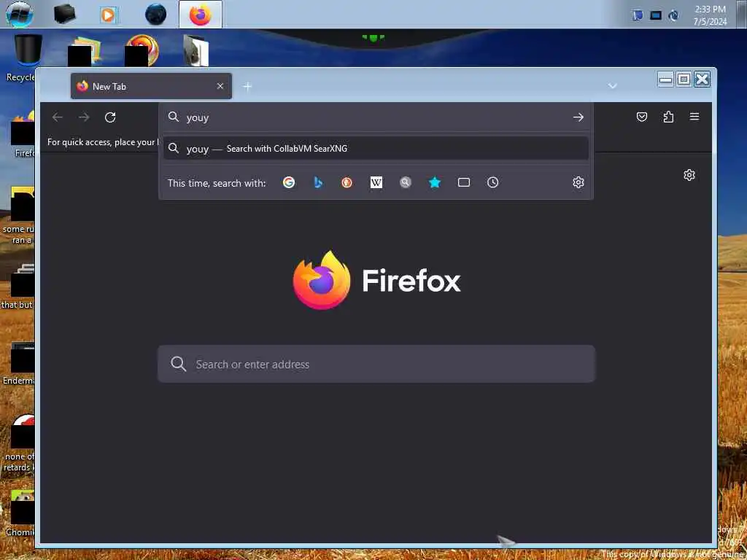Image resolution: width=747 pixels, height=560 pixels.
Task: Open Save to Pocket button
Action: pos(642,117)
